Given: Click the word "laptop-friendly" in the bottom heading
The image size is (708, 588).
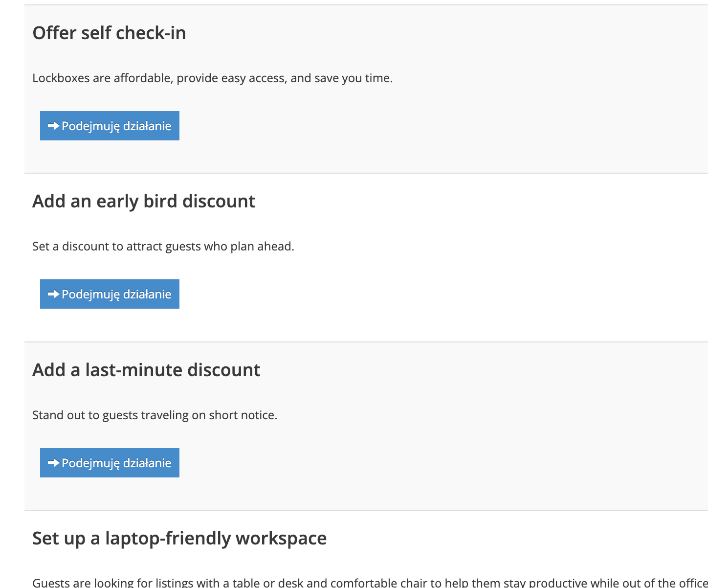Looking at the screenshot, I should pyautogui.click(x=168, y=538).
